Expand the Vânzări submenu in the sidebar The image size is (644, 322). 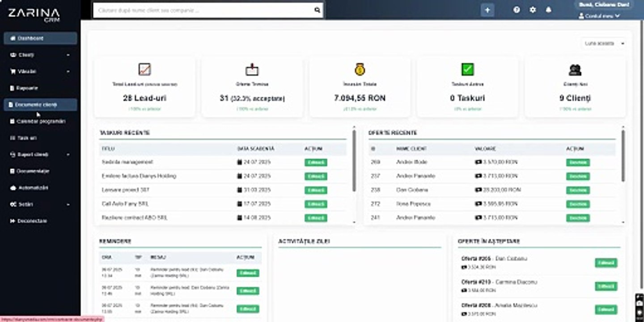pos(40,72)
